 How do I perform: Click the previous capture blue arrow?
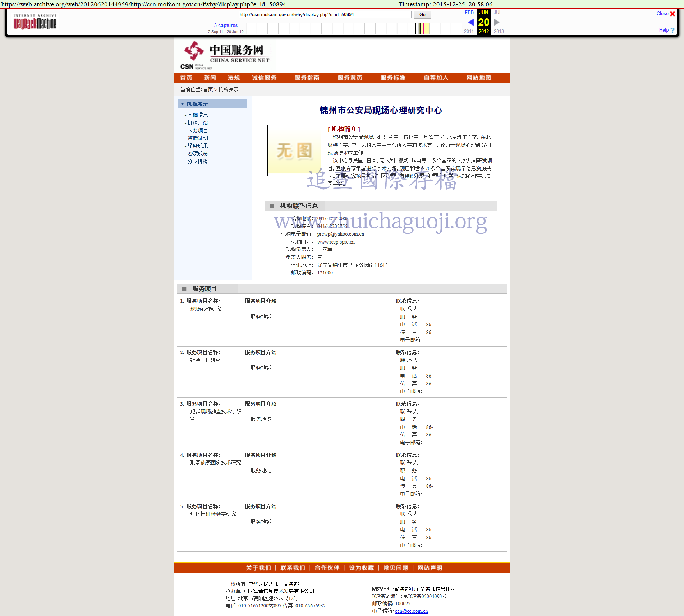tap(470, 22)
